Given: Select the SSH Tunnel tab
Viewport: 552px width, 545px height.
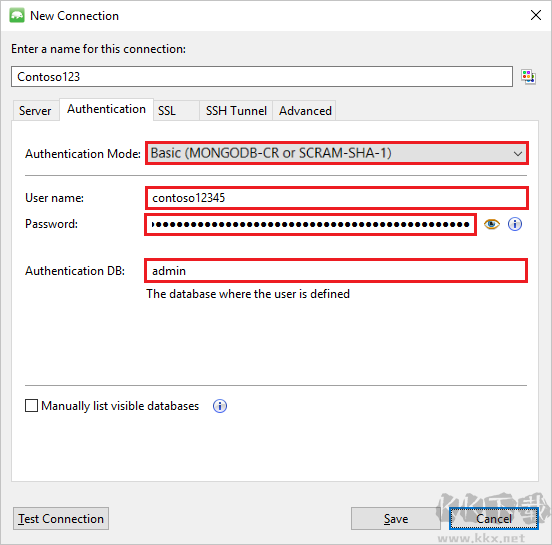Looking at the screenshot, I should click(x=236, y=111).
